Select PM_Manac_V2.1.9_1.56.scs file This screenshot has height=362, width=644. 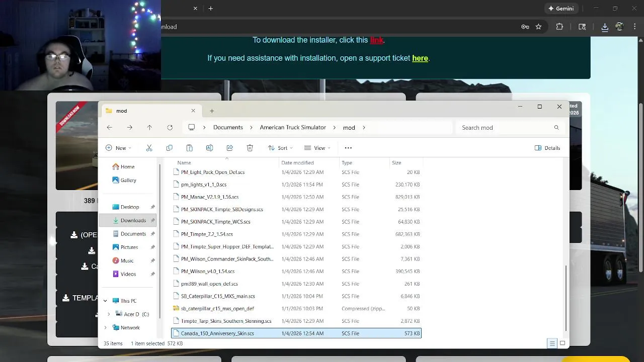(x=296, y=197)
